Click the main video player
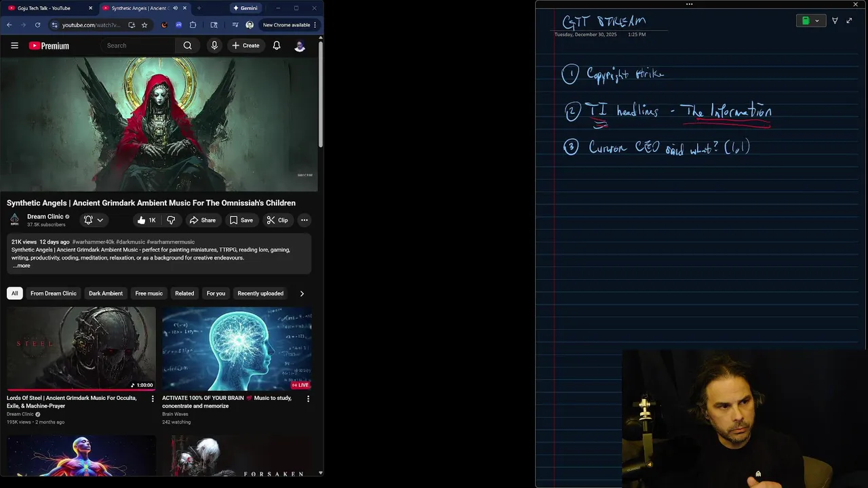Screen dimensions: 868x488 159,124
